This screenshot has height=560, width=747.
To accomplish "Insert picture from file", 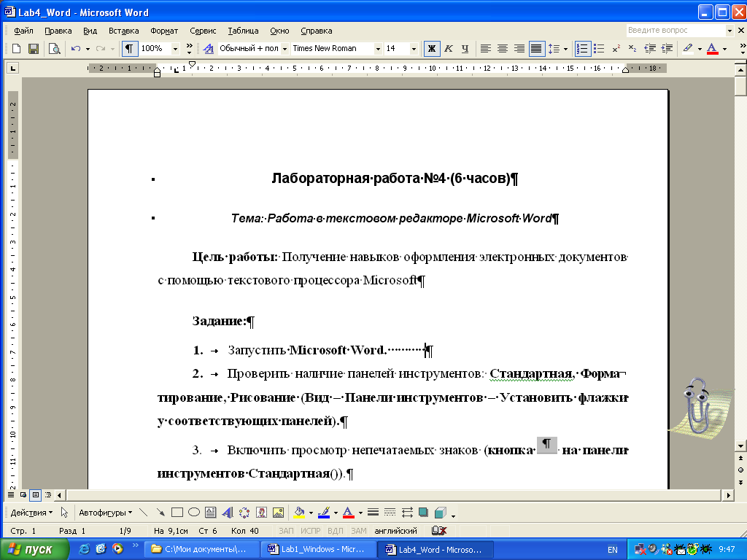I will [278, 513].
